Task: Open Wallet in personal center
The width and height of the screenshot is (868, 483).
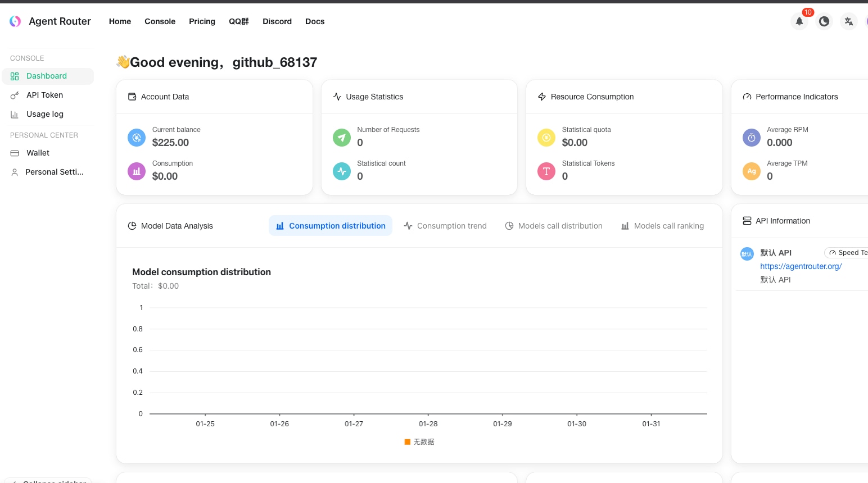Action: click(38, 153)
